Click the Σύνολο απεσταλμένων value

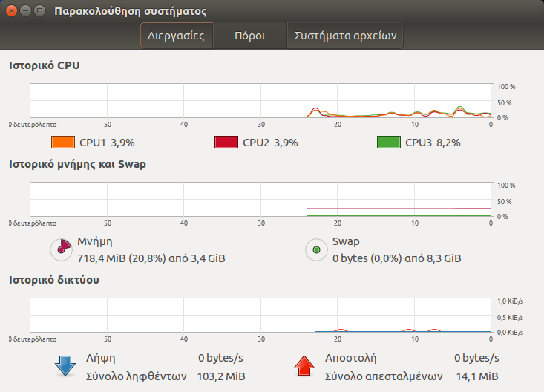tap(477, 376)
